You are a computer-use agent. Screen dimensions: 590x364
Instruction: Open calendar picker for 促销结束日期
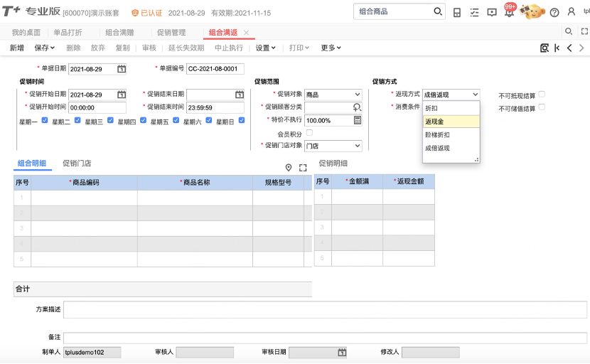(240, 95)
